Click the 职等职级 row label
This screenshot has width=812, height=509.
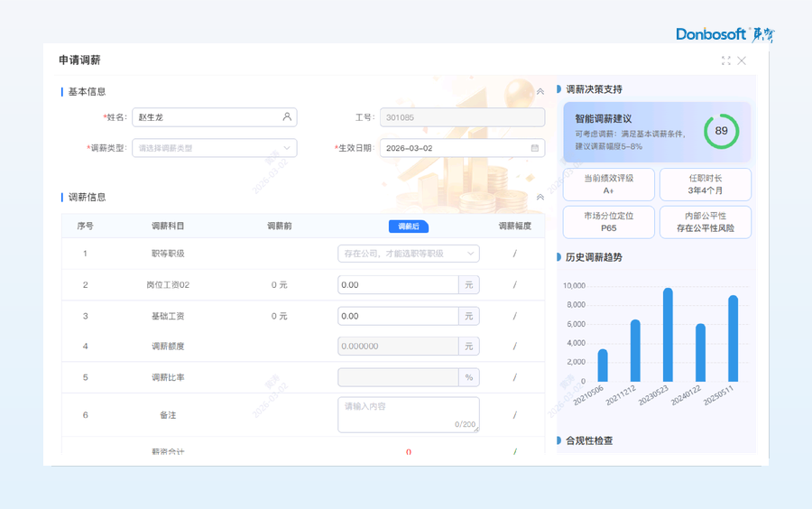coord(168,254)
